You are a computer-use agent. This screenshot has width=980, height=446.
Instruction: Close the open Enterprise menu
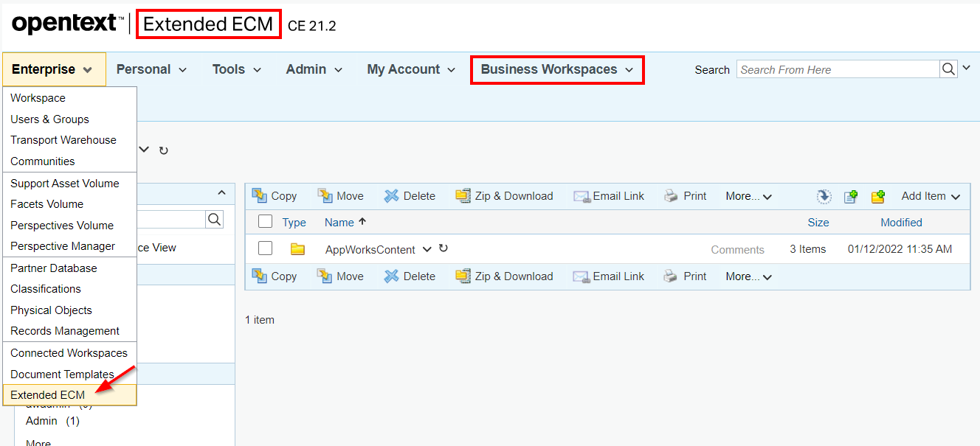[52, 69]
